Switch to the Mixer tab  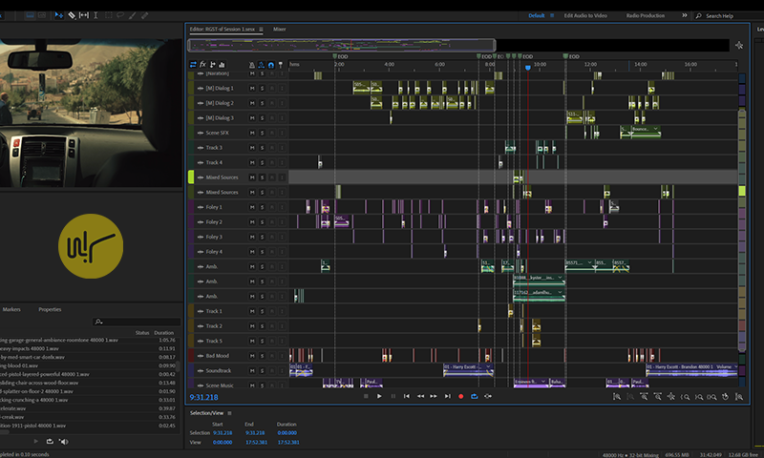[279, 29]
